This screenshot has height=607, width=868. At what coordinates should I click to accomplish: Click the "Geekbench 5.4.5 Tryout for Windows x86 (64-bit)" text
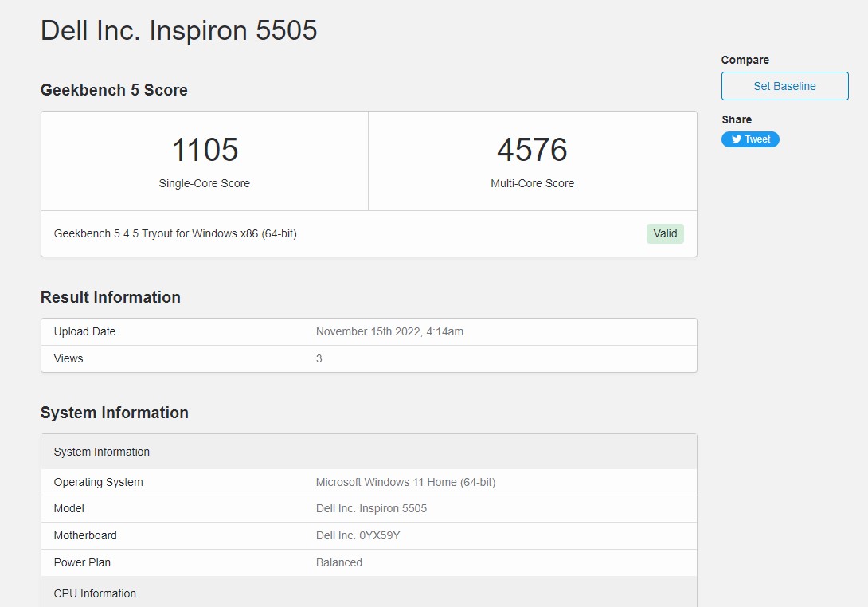tap(175, 233)
